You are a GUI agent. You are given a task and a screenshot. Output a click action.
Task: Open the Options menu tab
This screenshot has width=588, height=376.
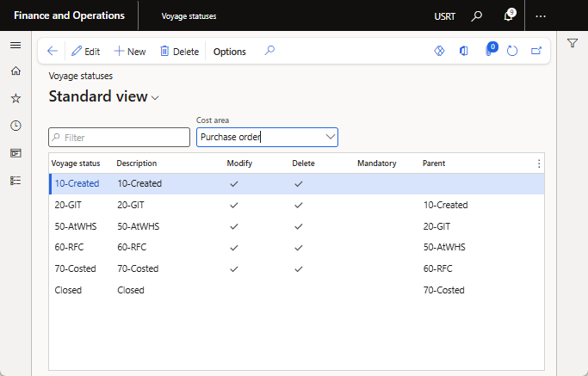coord(229,52)
